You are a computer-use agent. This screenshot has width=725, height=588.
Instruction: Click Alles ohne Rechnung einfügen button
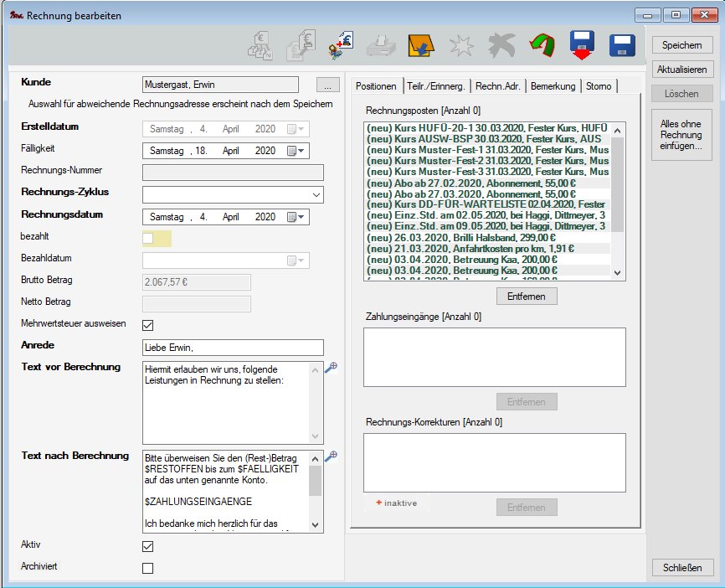click(683, 135)
